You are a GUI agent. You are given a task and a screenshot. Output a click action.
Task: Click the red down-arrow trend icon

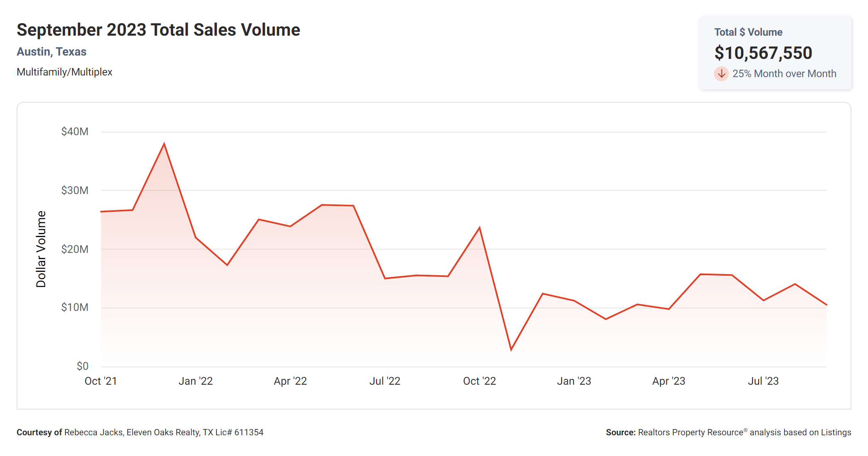pos(721,74)
